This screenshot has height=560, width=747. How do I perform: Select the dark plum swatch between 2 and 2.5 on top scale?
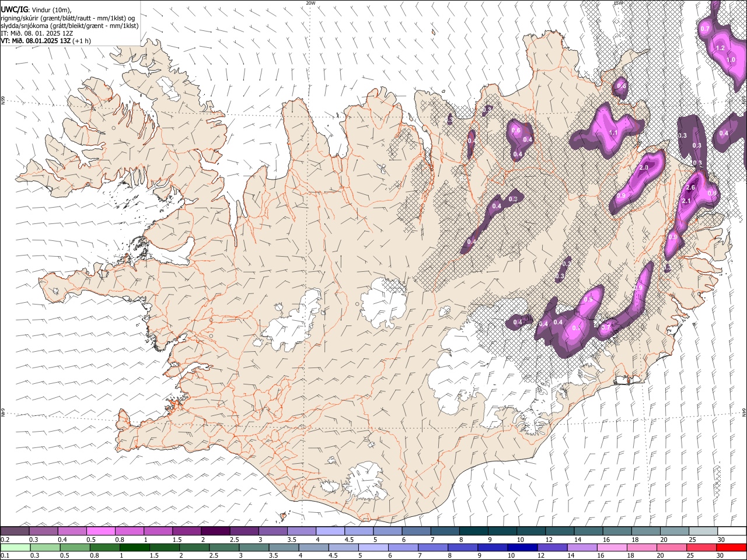tap(215, 531)
